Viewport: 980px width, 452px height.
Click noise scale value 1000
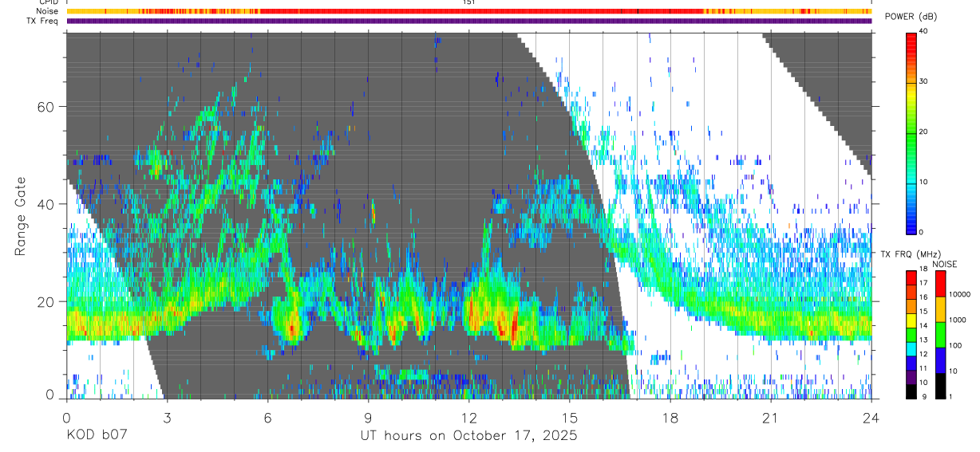(x=958, y=320)
